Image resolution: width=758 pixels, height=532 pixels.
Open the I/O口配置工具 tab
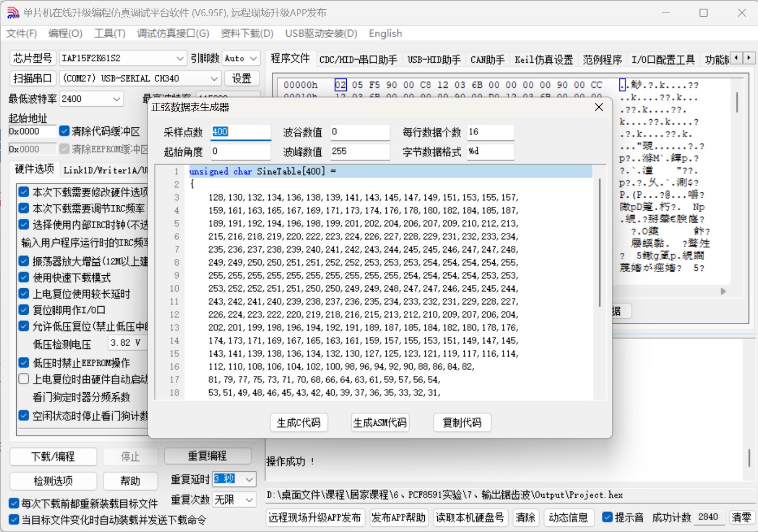click(663, 60)
